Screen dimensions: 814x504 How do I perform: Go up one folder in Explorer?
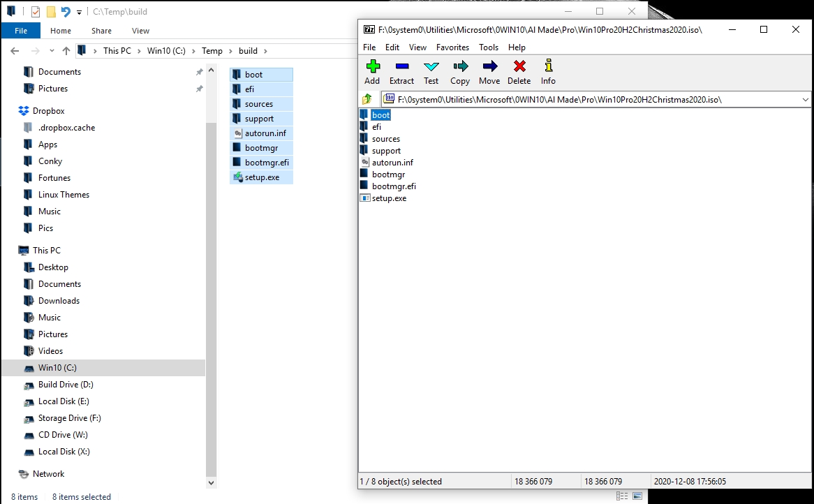66,51
